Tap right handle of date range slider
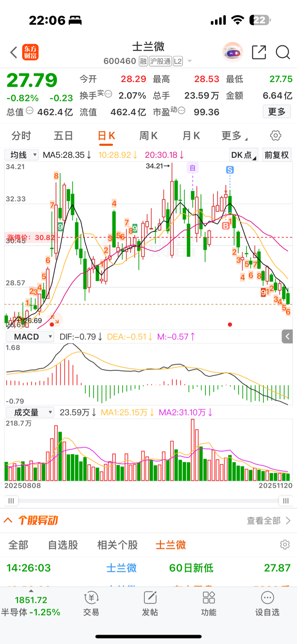This screenshot has width=297, height=644. pos(285,501)
